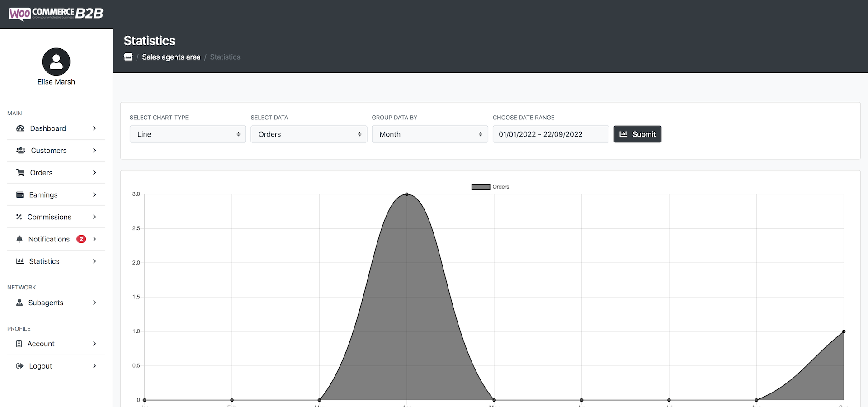Click the Dashboard gauge icon
Viewport: 868px width, 407px height.
[20, 128]
